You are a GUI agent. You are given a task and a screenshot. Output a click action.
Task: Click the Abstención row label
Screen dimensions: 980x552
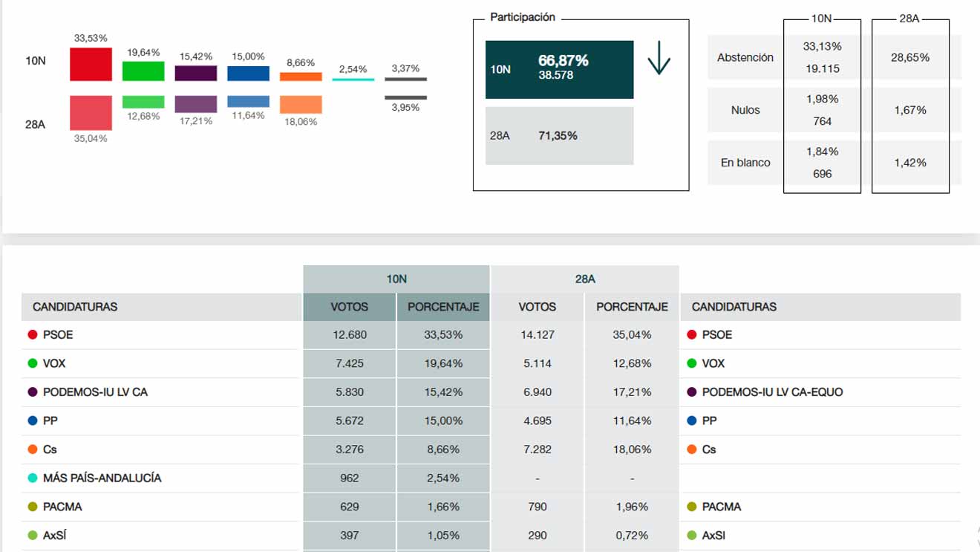pos(745,57)
